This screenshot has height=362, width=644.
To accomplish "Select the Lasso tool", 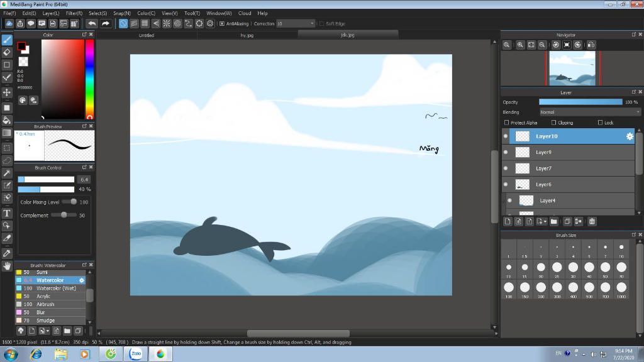I will click(7, 160).
